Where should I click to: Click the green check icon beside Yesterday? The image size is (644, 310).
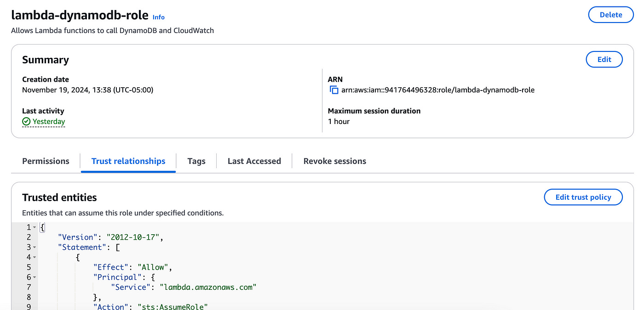pos(26,122)
